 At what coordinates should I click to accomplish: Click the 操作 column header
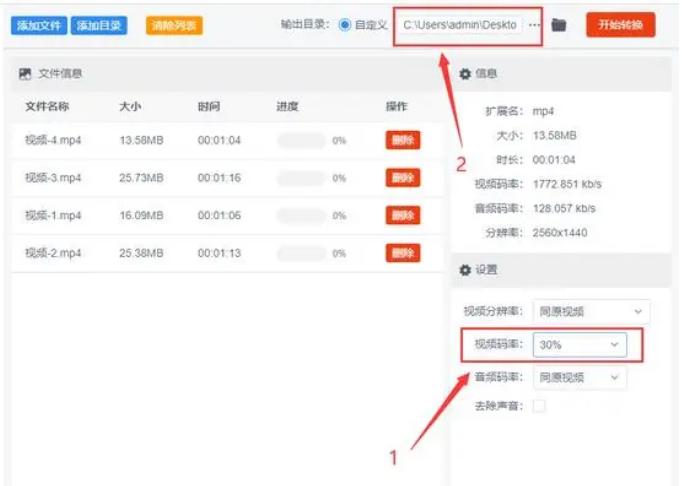[397, 107]
